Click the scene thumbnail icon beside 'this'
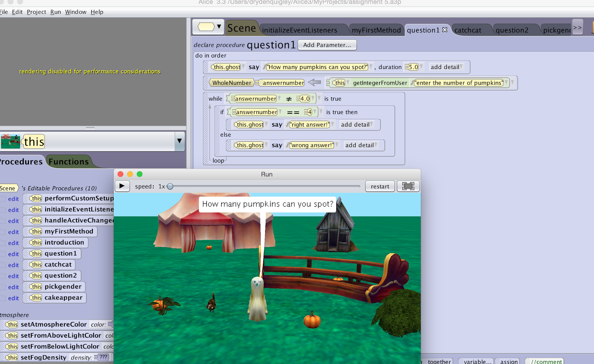This screenshot has height=364, width=594. 10,141
